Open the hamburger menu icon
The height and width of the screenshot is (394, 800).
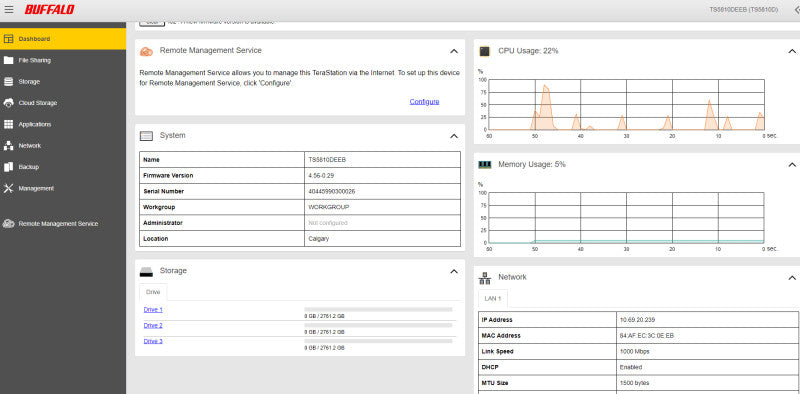9,10
